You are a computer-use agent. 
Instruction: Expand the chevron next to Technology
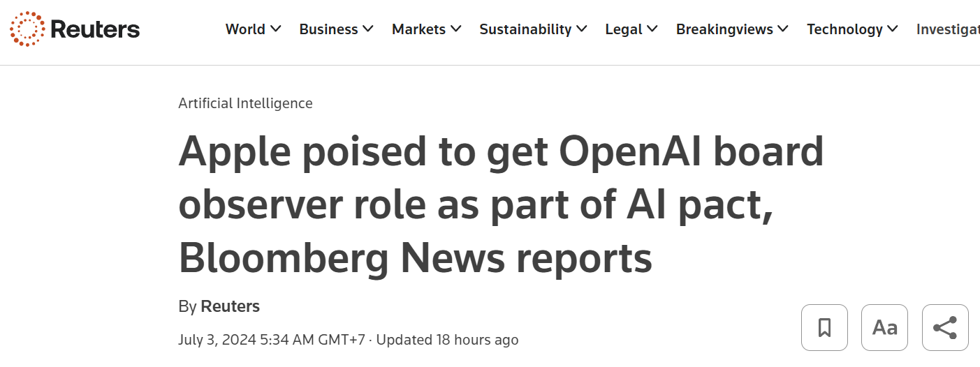pyautogui.click(x=893, y=29)
